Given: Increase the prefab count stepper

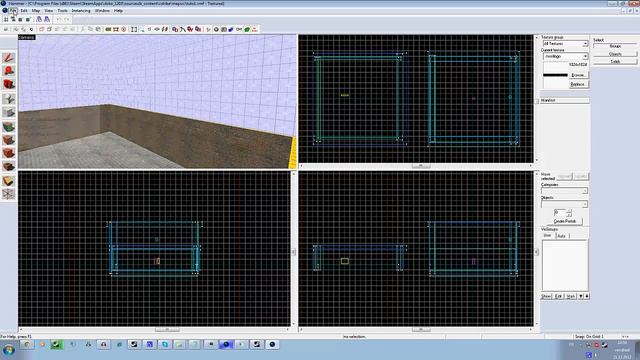Looking at the screenshot, I should click(x=569, y=211).
